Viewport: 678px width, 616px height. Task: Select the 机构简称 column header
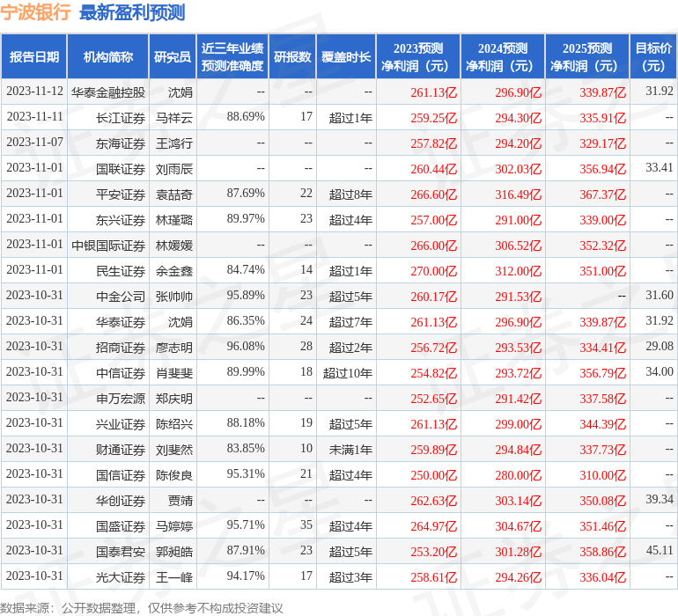coord(108,56)
